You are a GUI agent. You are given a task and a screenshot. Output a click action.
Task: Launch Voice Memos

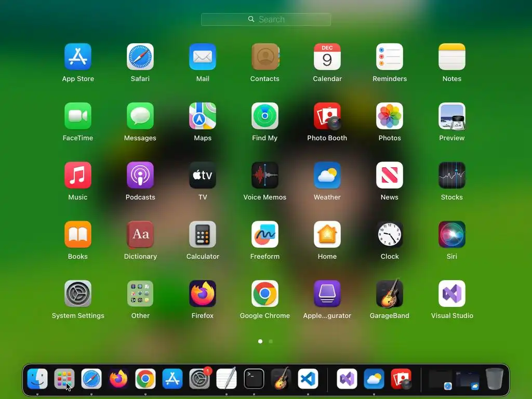[x=265, y=175]
